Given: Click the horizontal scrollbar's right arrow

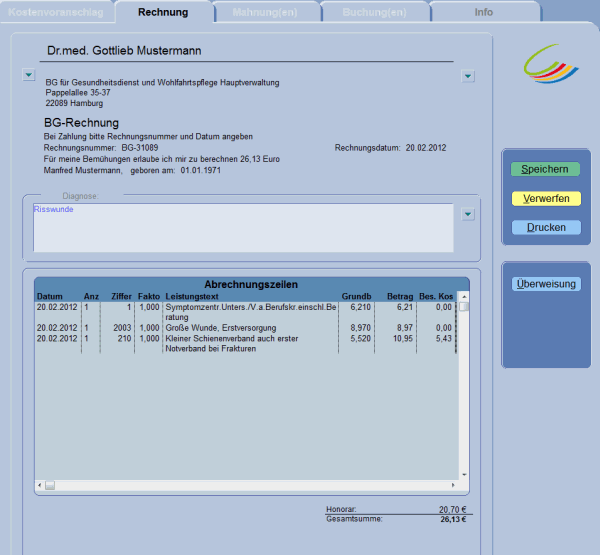Looking at the screenshot, I should pyautogui.click(x=453, y=485).
